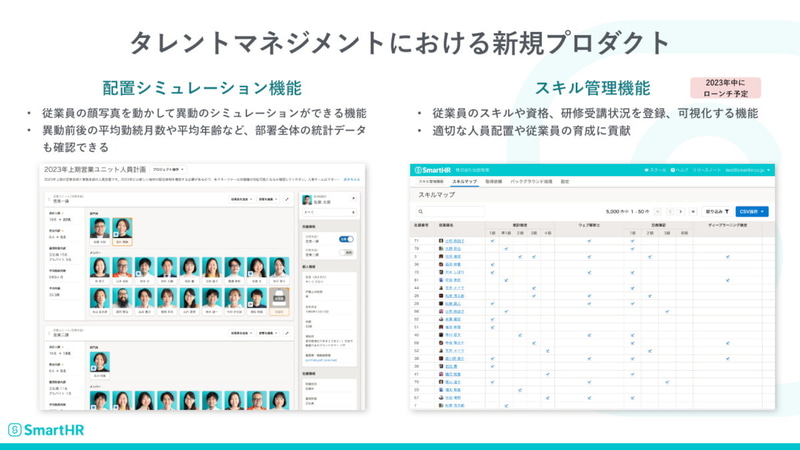Switch to the スキルマップ tab
Viewport: 800px width, 450px height.
464,182
